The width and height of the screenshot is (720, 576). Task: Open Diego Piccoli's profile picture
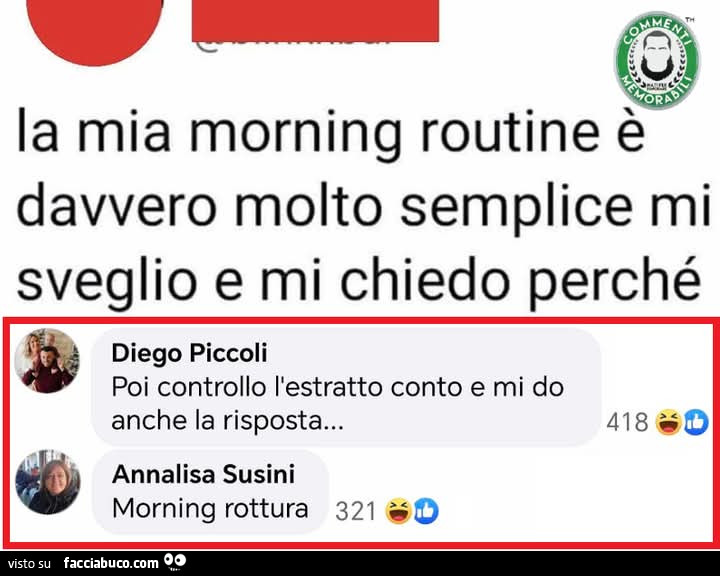pyautogui.click(x=47, y=361)
